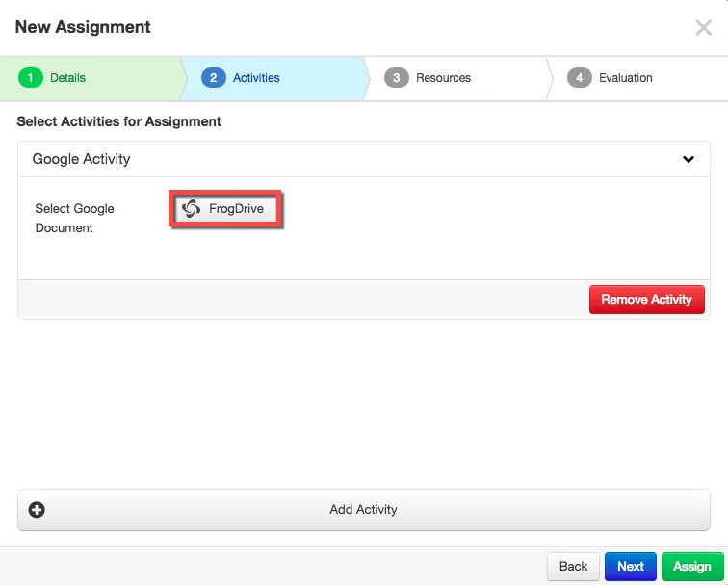
Task: Click the Select Google Document label
Action: (x=74, y=218)
